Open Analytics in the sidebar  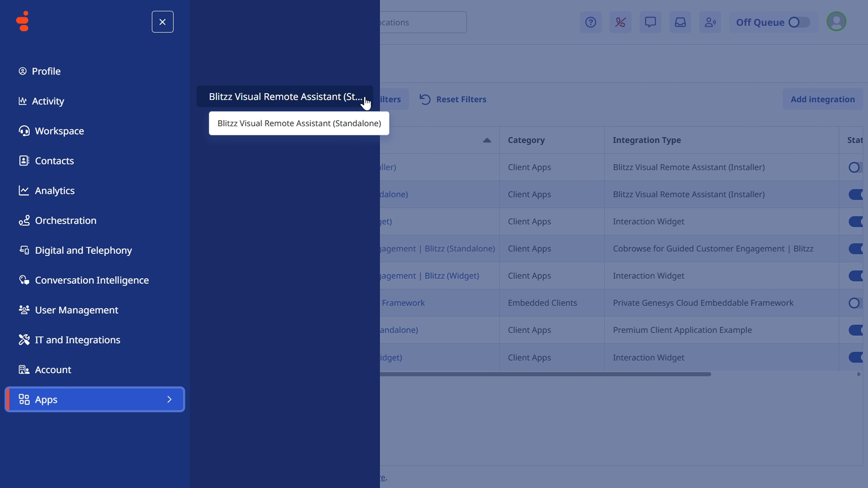pos(55,191)
